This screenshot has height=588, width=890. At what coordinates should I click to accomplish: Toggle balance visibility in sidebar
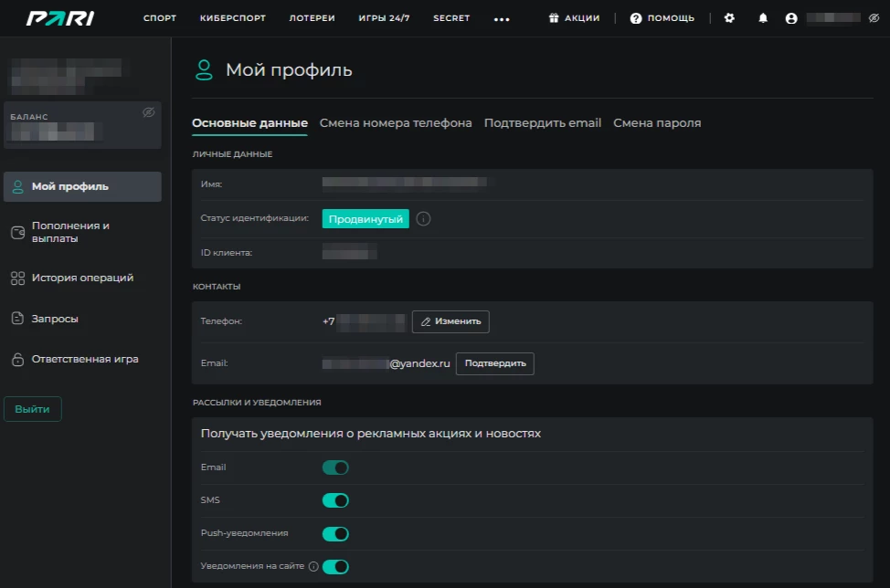[149, 112]
